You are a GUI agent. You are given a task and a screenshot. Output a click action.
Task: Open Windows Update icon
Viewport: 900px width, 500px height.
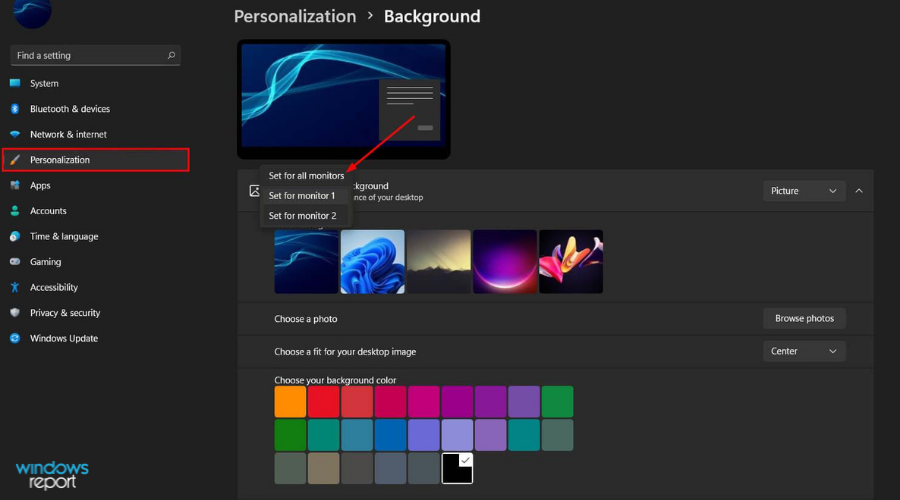point(15,338)
